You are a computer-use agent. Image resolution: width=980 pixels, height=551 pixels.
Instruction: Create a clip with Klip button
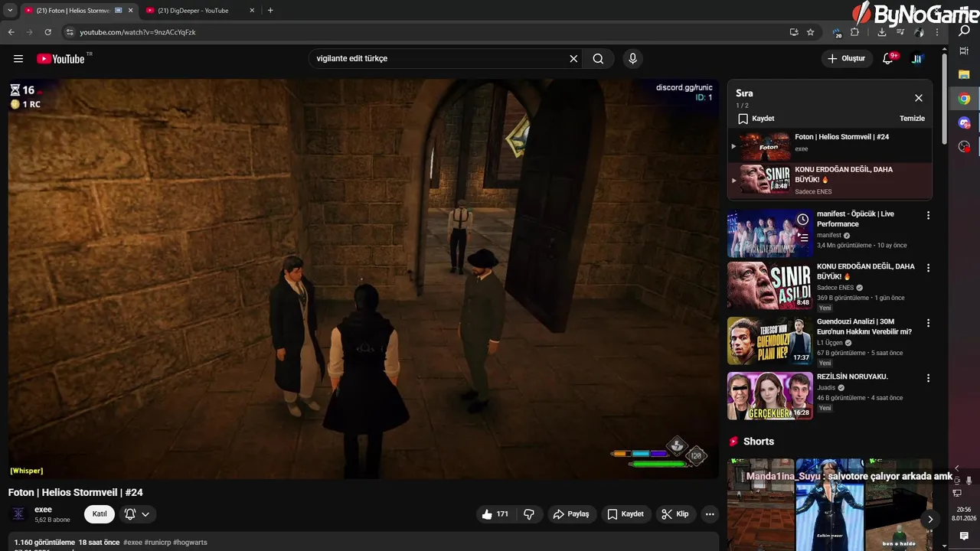click(x=675, y=514)
